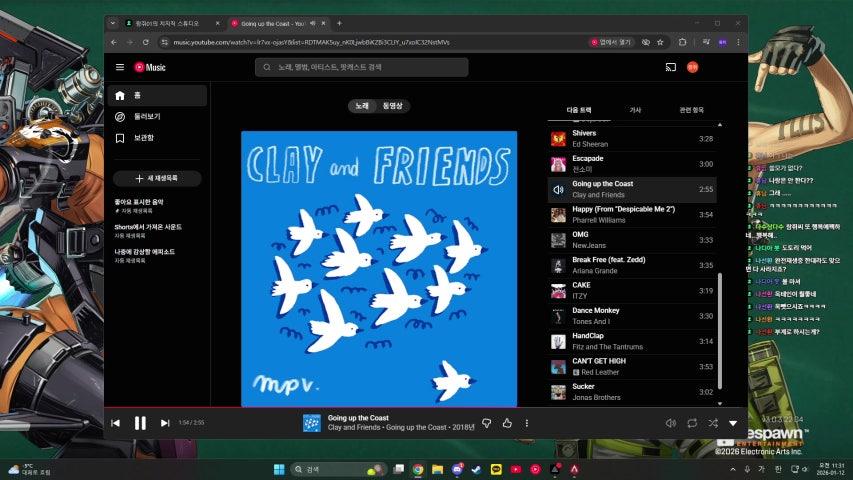
Task: Open the account avatar menu
Action: coord(693,67)
